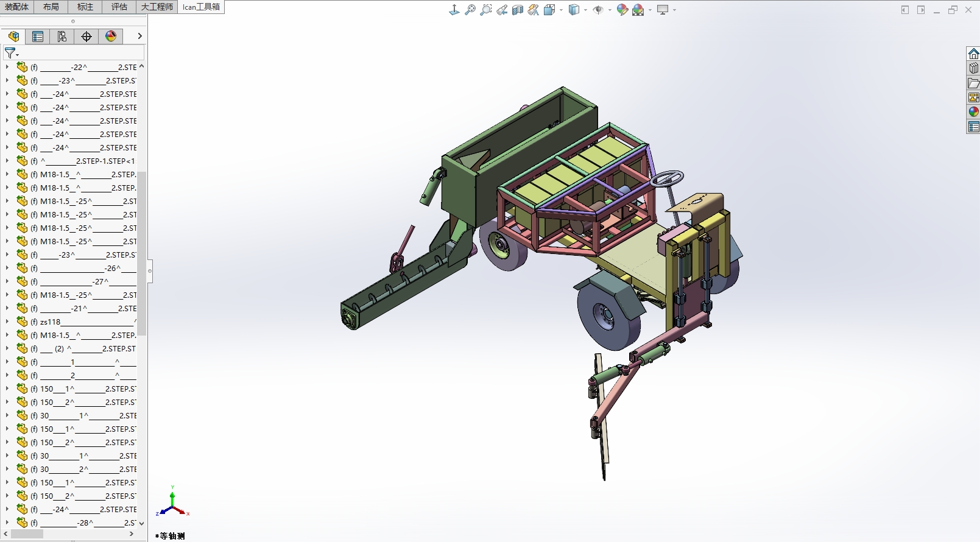
Task: Select the -21^ component in tree
Action: [83, 308]
